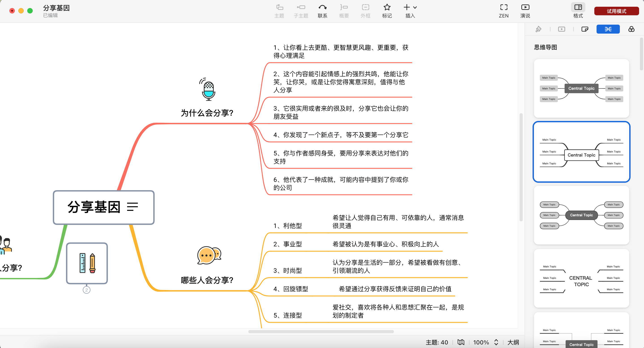This screenshot has height=348, width=644.
Task: Open the style paintbrush panel tab
Action: pos(539,29)
